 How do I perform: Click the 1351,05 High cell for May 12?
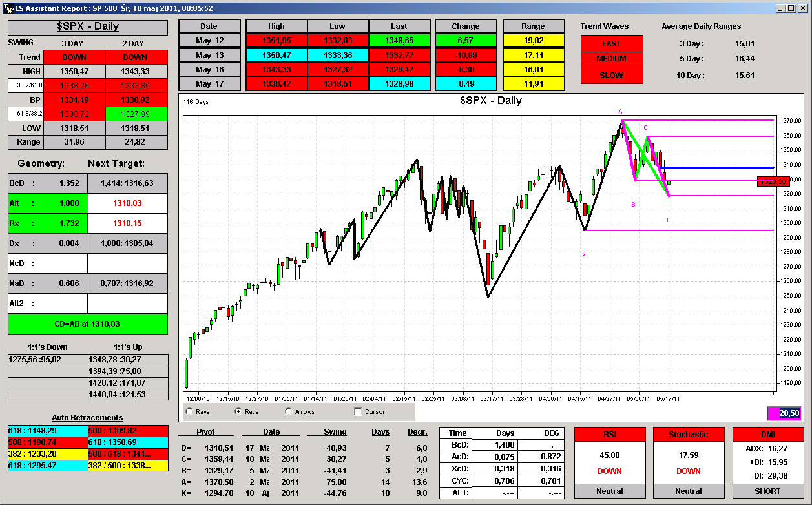[x=276, y=41]
